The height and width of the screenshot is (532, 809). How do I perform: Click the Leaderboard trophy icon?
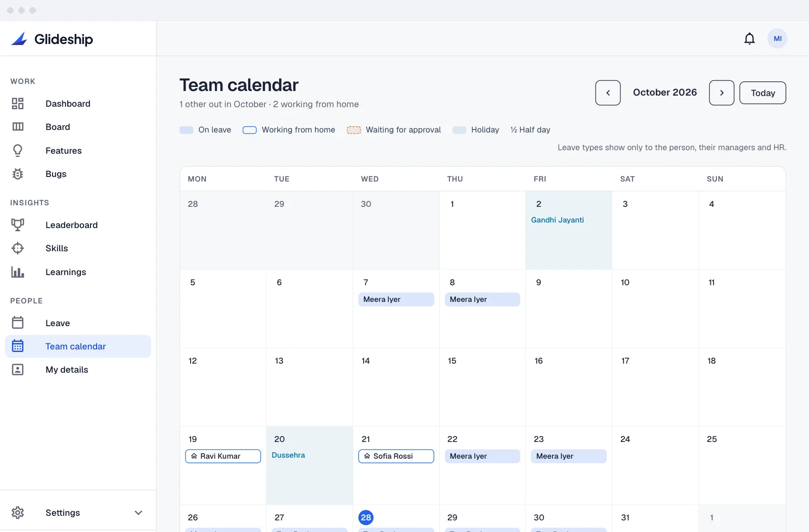coord(18,225)
